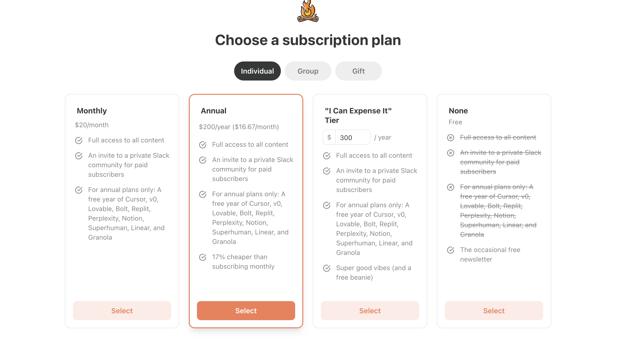Click the campfire logo at top
The width and height of the screenshot is (638, 364).
(308, 11)
